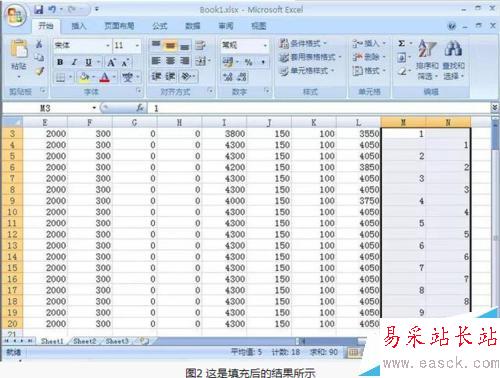Open the Conditional Formatting menu

303,43
